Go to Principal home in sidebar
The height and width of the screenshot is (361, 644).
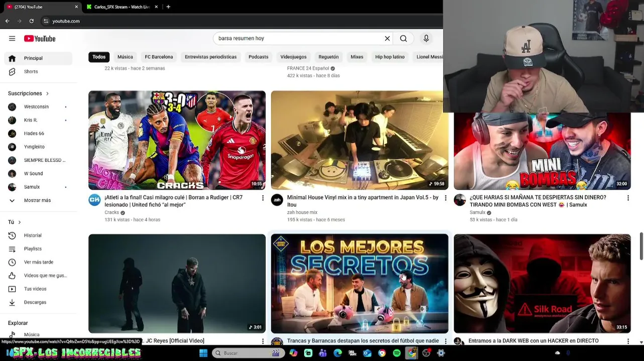tap(38, 58)
